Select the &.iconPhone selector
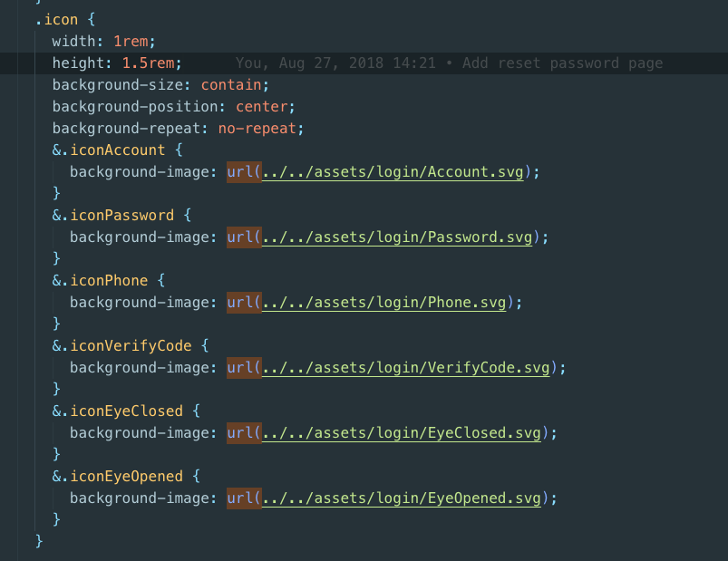Screen dimensions: 728x561 click(x=100, y=281)
